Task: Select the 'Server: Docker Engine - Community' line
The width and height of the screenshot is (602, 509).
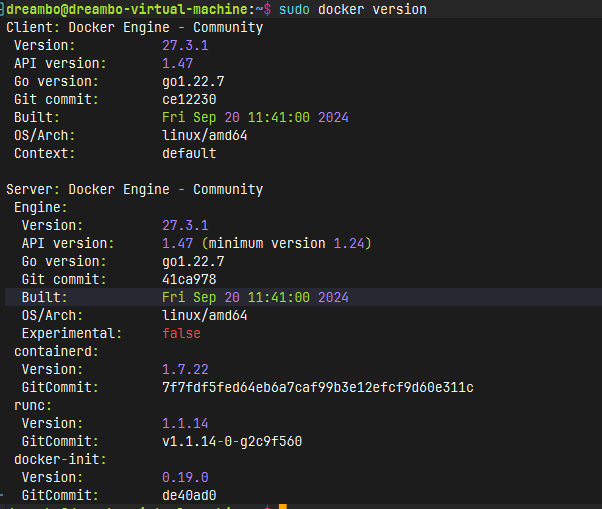Action: click(135, 189)
